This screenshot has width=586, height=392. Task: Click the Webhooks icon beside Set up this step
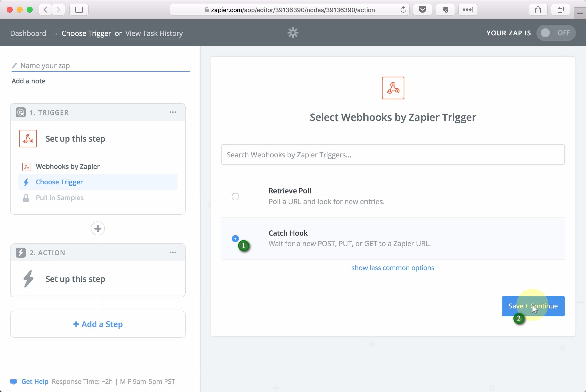[x=28, y=139]
